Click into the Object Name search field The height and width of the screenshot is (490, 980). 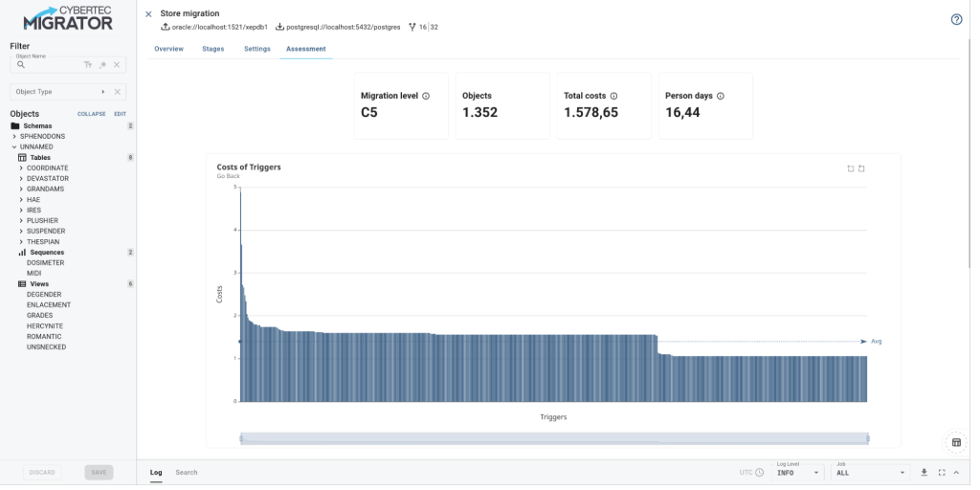click(53, 65)
